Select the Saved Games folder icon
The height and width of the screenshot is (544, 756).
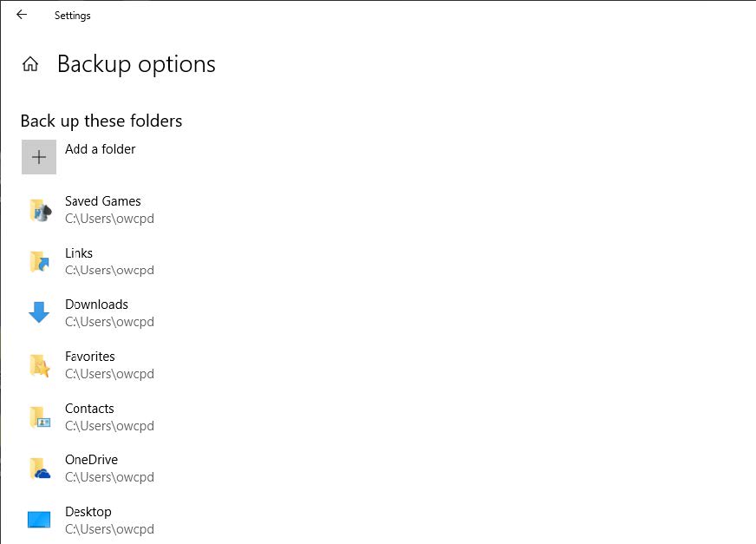click(x=39, y=210)
